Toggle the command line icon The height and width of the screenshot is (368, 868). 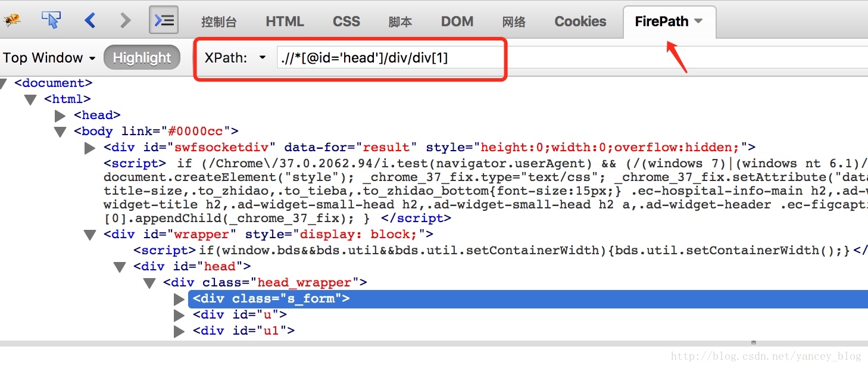pos(164,20)
